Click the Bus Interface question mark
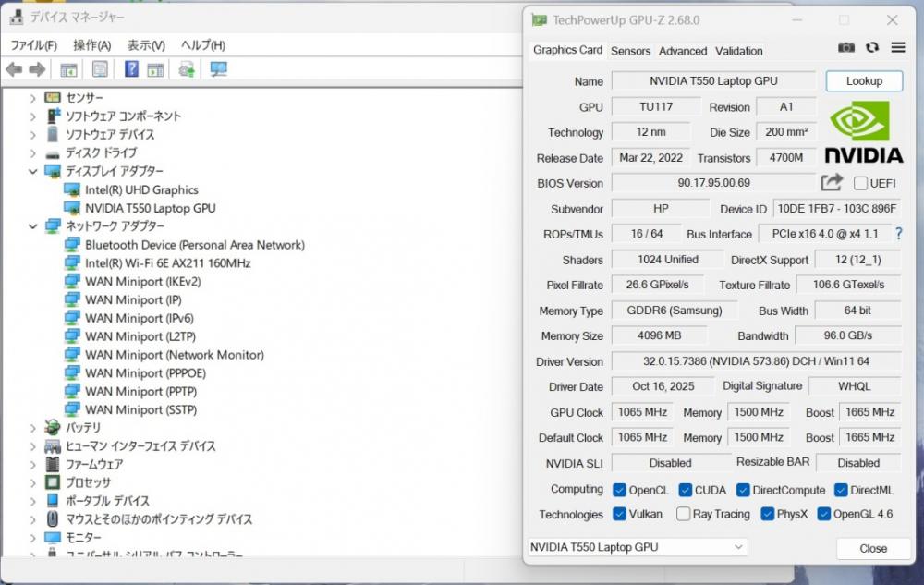The height and width of the screenshot is (585, 924). [898, 235]
